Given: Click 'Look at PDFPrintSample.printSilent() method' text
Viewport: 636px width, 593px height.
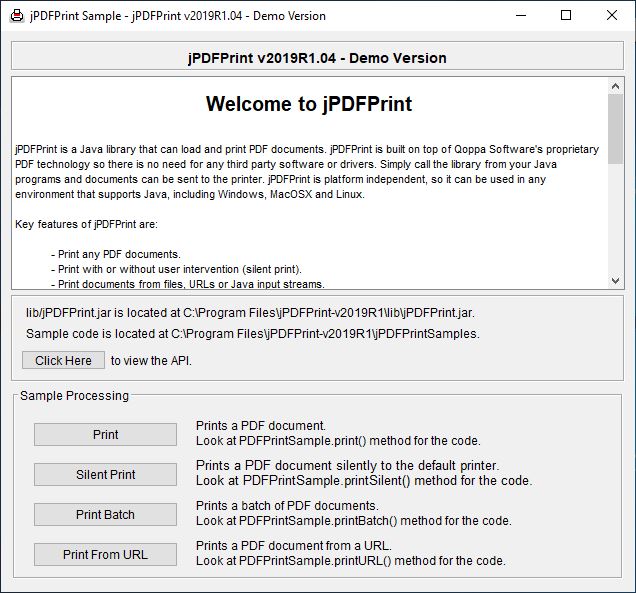Looking at the screenshot, I should point(364,481).
